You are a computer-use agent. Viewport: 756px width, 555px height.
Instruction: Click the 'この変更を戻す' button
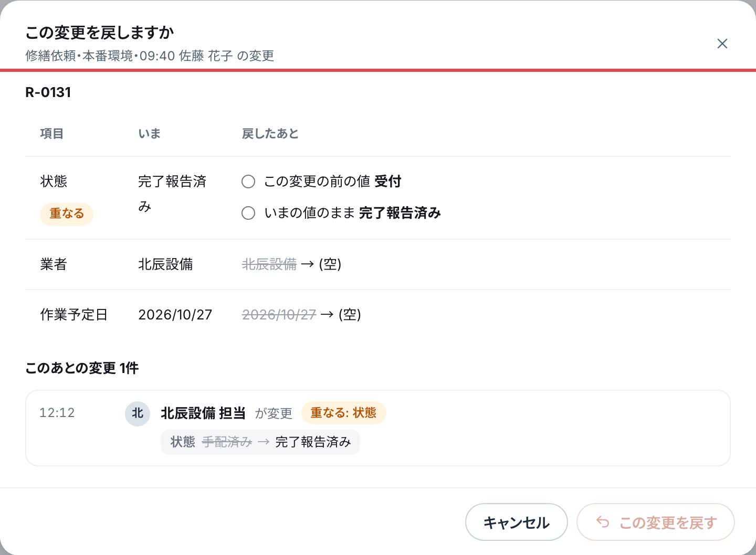(655, 522)
